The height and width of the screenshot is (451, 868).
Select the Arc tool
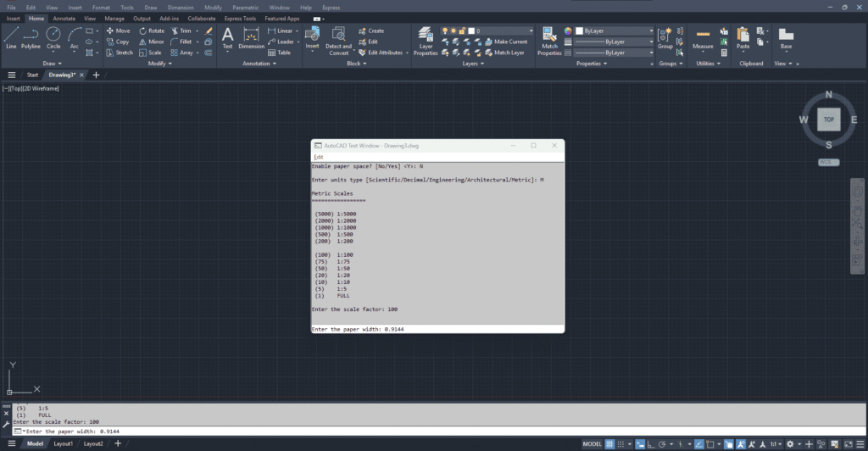pos(75,37)
